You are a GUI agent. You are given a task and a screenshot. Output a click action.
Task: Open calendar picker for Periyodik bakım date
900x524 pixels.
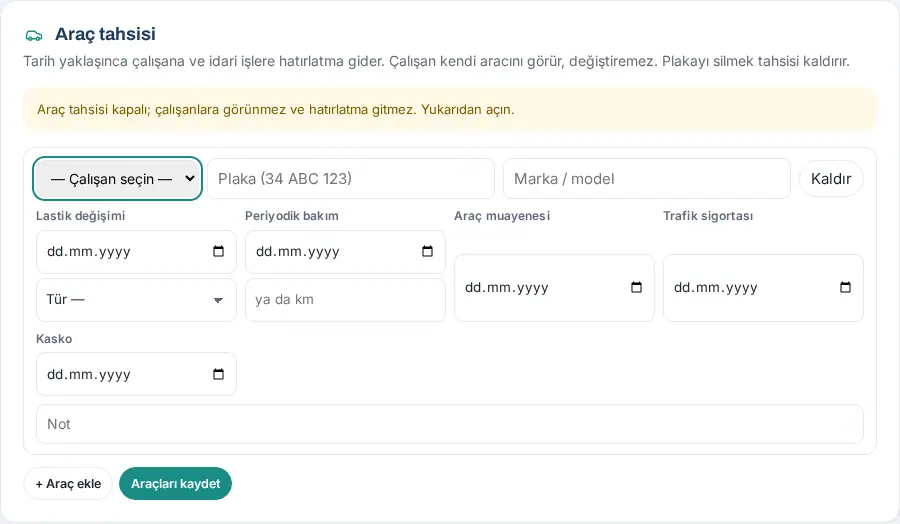427,251
